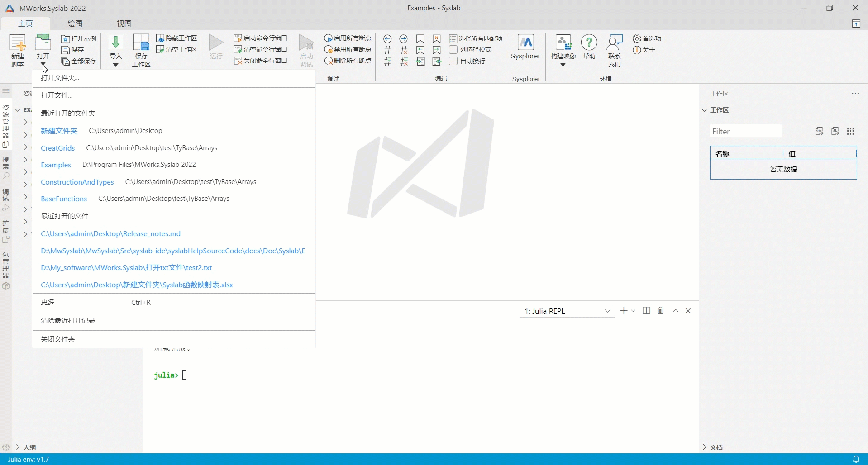
Task: Collapse the 工作区 section chevron
Action: [x=704, y=110]
